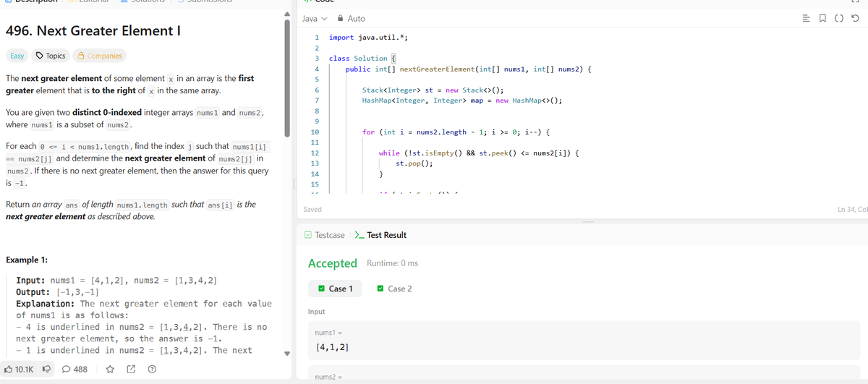Select the Case 1 result

pyautogui.click(x=335, y=289)
